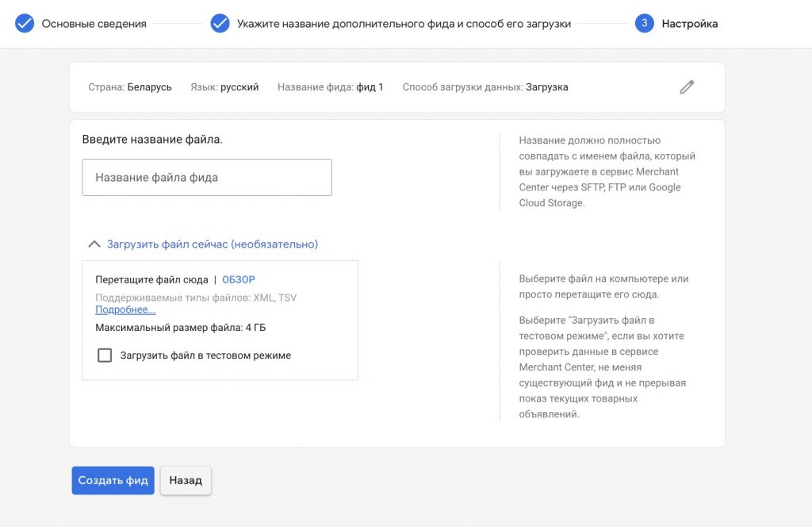Click the Выберите файл на компьютере help text
Screen dimensions: 812x527
coord(603,287)
